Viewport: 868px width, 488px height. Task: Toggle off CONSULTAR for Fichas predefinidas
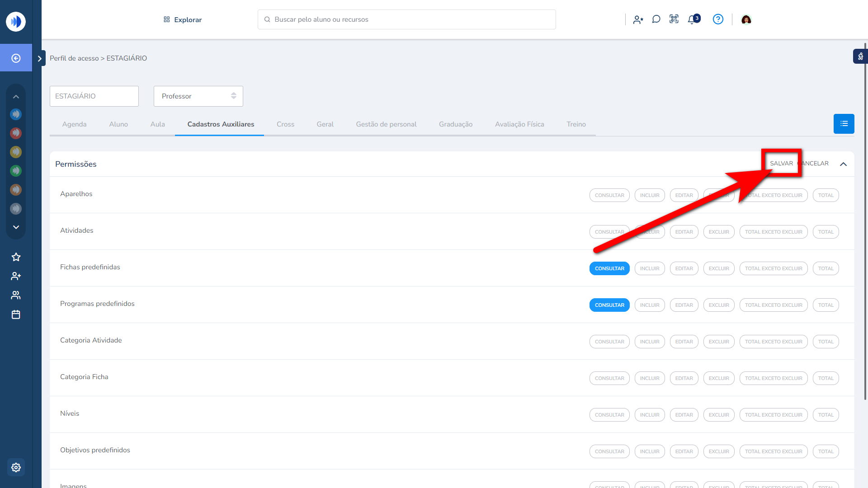pyautogui.click(x=609, y=268)
